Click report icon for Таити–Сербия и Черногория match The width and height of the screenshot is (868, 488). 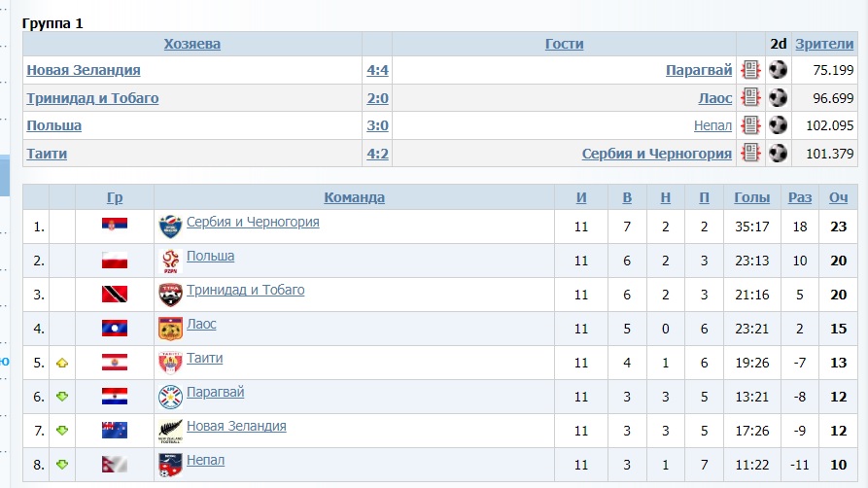coord(750,153)
